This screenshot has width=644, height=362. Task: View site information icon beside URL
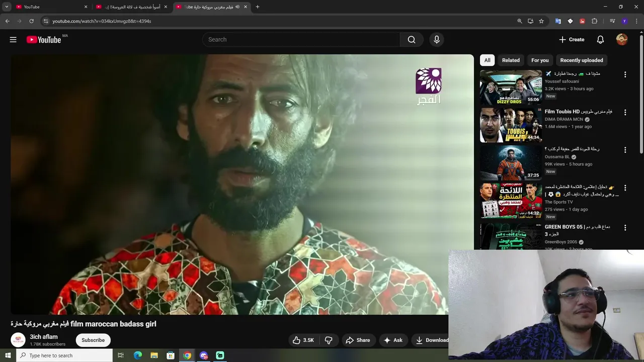(x=46, y=21)
